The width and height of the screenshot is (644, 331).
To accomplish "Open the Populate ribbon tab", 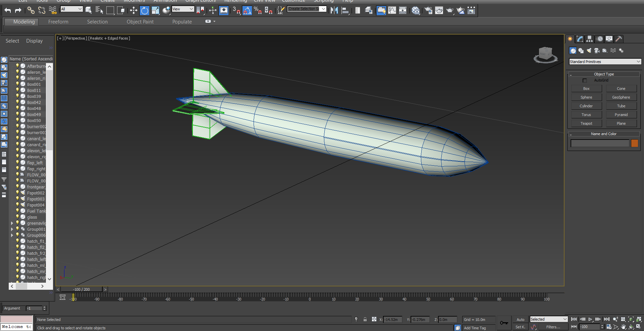I will (x=182, y=22).
